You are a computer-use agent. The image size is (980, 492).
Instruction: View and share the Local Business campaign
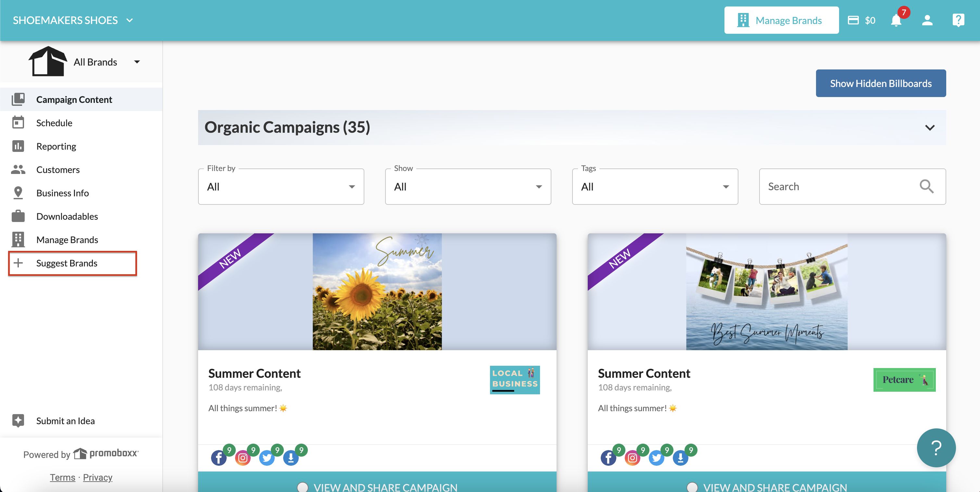pos(377,482)
